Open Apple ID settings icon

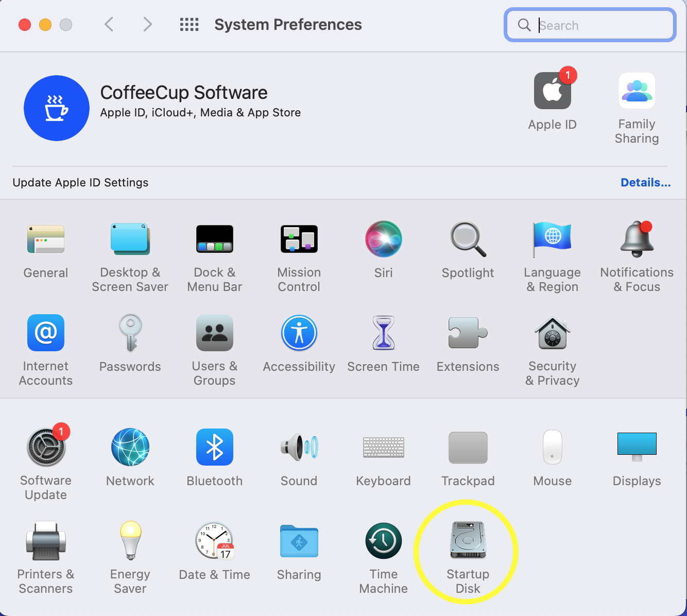click(553, 91)
